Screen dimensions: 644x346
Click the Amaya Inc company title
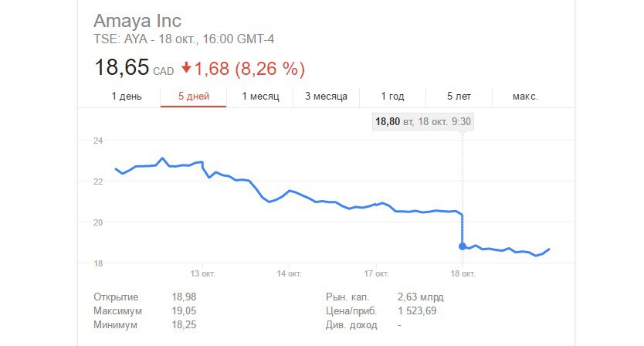137,21
